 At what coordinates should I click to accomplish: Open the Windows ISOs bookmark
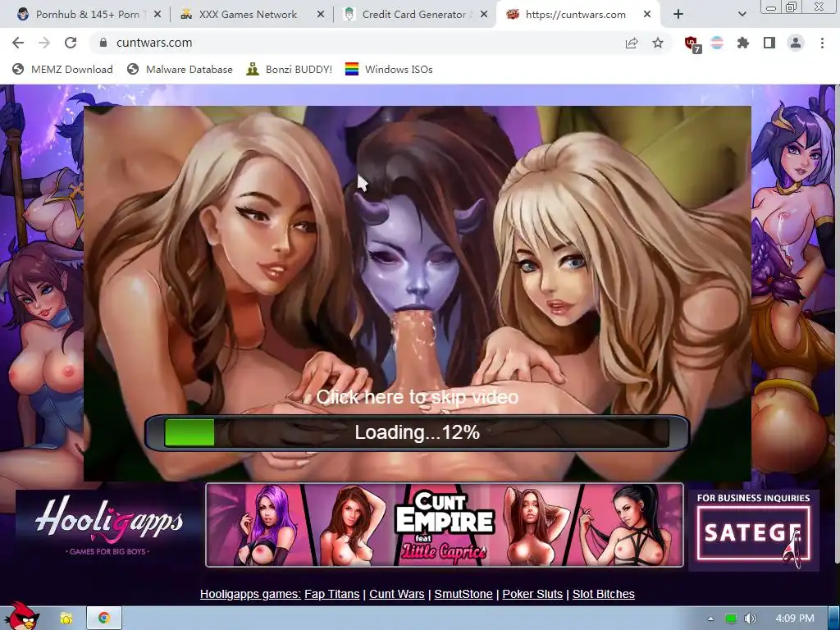click(x=389, y=69)
